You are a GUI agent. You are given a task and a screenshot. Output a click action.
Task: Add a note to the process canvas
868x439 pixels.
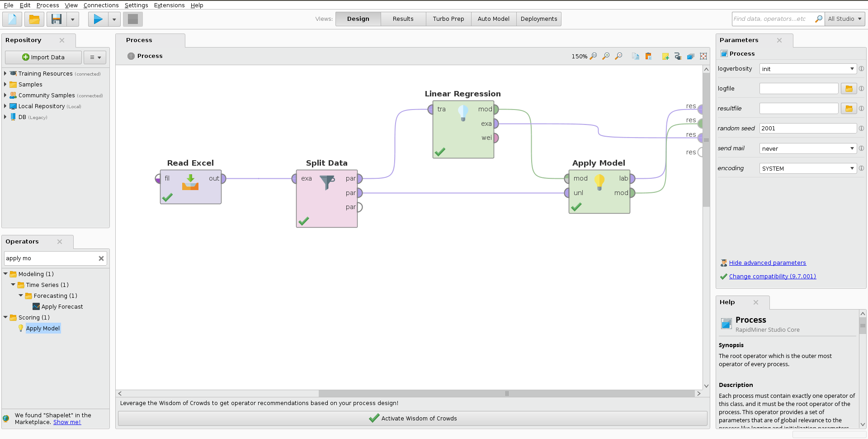pos(665,56)
